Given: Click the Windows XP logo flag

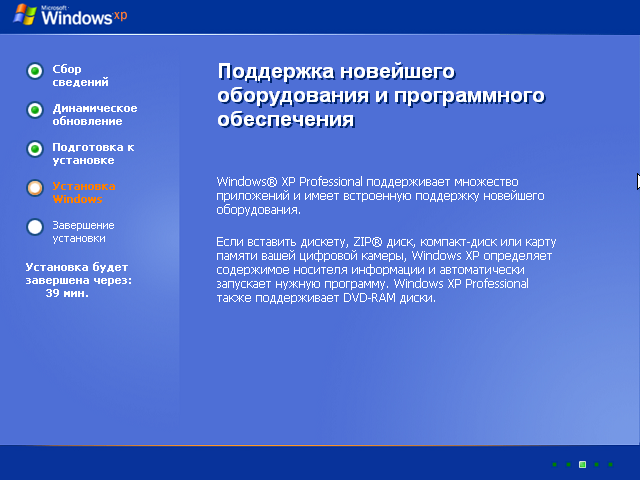Looking at the screenshot, I should (25, 15).
